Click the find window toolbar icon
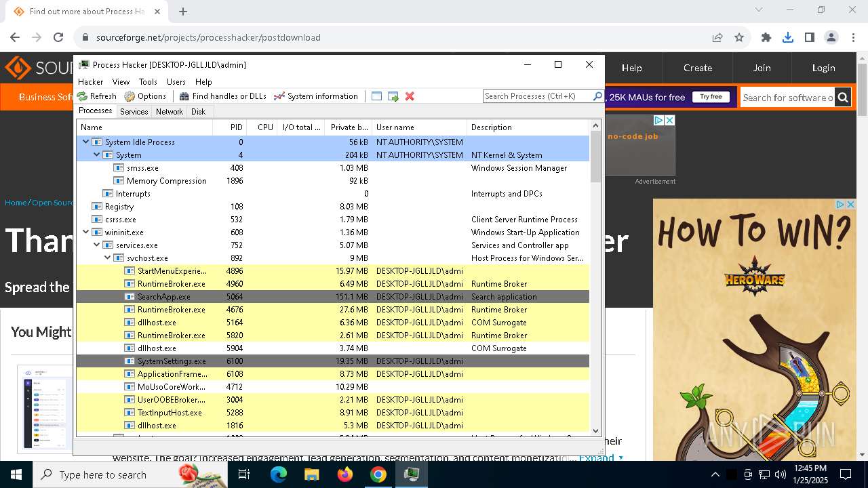 [377, 96]
